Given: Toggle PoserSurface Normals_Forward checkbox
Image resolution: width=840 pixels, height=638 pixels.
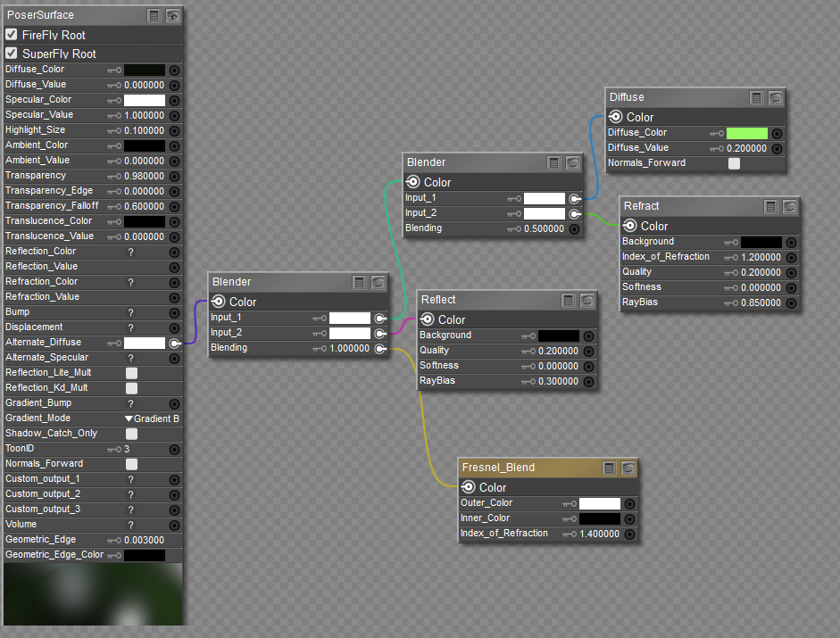Looking at the screenshot, I should point(131,464).
